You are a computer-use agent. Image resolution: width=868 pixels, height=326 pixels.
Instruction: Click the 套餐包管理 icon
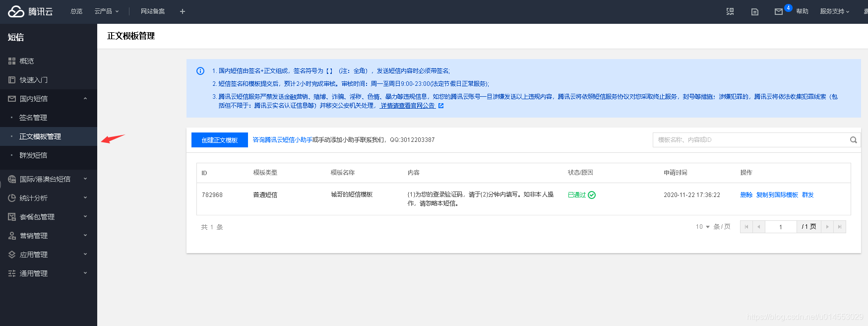point(12,217)
